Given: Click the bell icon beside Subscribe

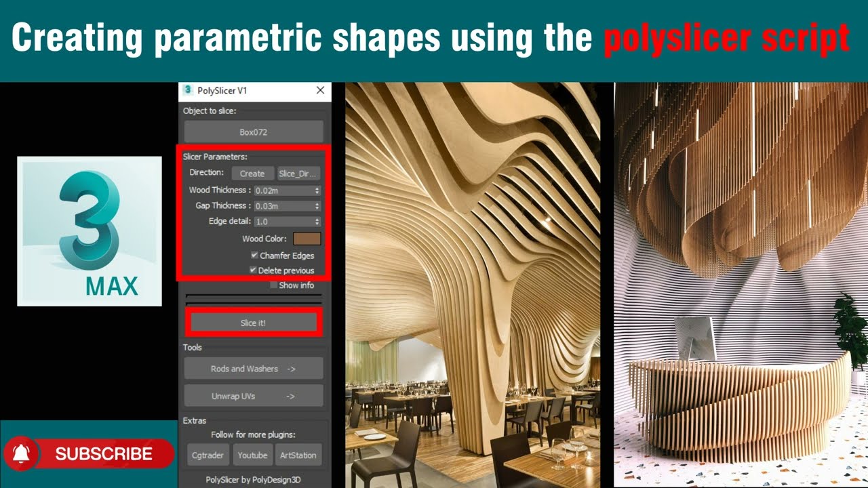Looking at the screenshot, I should (20, 453).
